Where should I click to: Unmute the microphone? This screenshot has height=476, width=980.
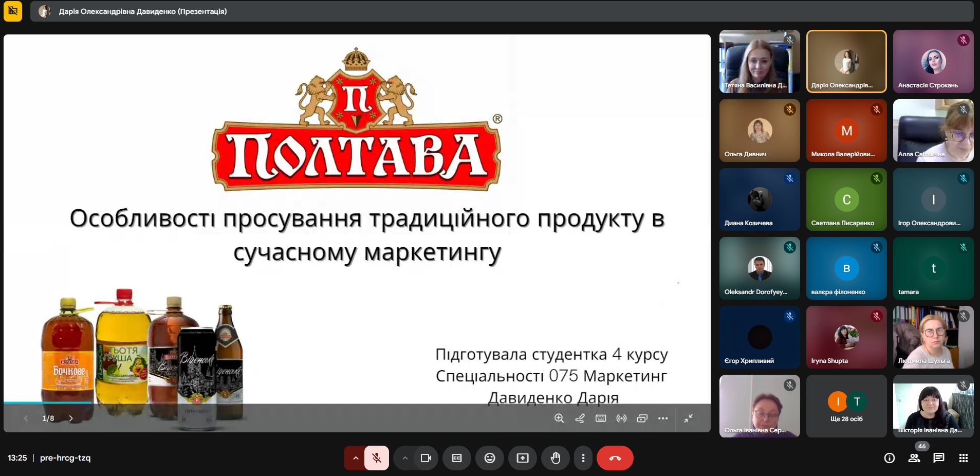377,458
